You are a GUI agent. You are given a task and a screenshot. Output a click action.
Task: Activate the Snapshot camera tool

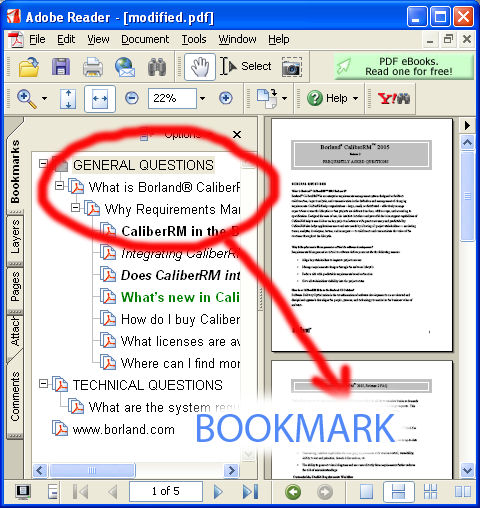tap(292, 67)
